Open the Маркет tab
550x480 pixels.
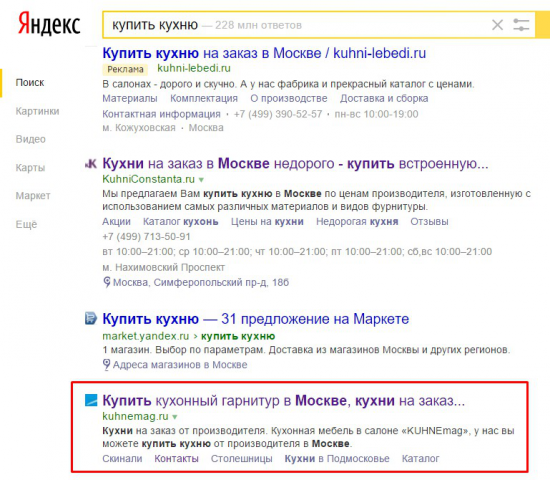click(33, 195)
